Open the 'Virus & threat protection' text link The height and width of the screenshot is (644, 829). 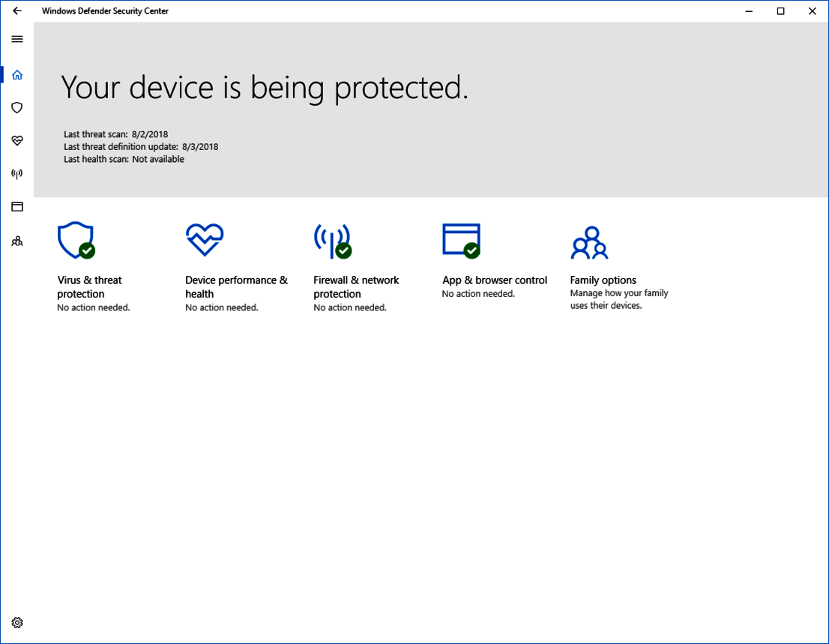89,287
